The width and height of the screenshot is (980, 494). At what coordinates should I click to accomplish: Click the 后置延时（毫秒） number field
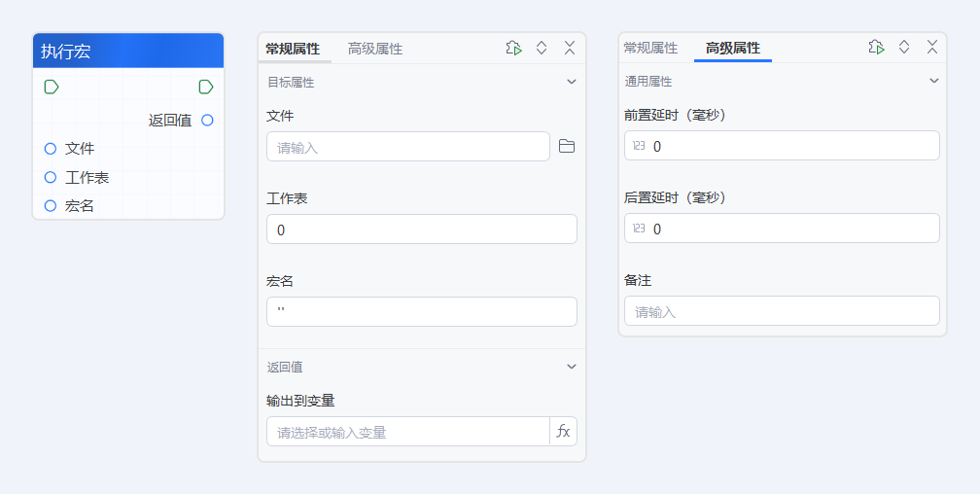(x=782, y=228)
